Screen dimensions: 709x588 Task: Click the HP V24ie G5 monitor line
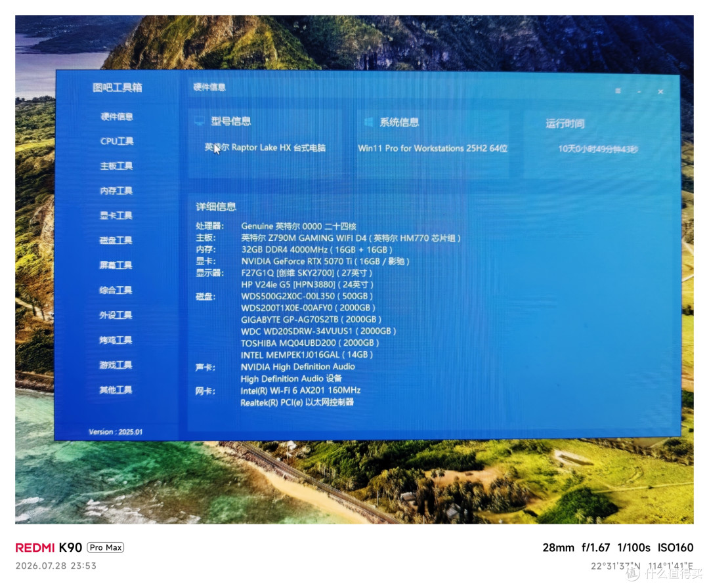point(307,285)
